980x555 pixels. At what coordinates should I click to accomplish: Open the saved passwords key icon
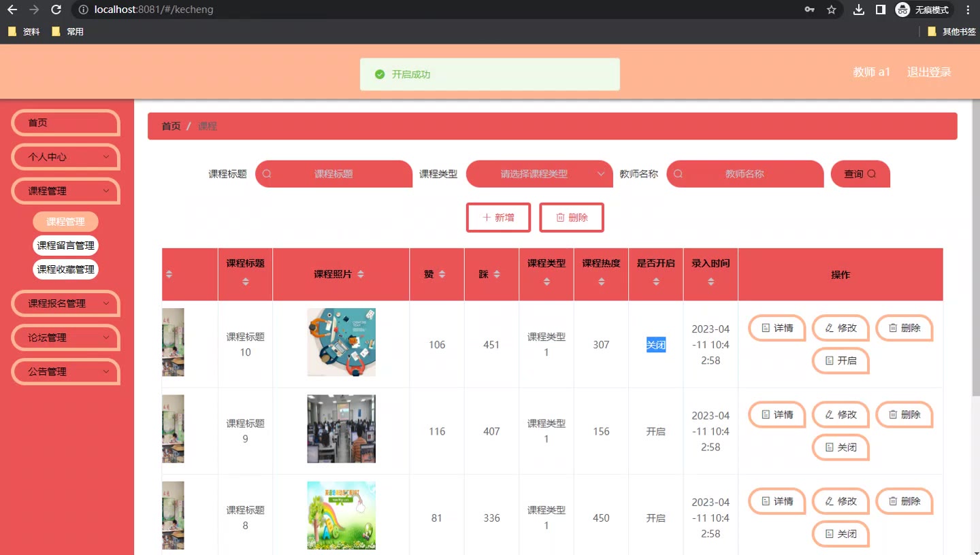tap(809, 10)
